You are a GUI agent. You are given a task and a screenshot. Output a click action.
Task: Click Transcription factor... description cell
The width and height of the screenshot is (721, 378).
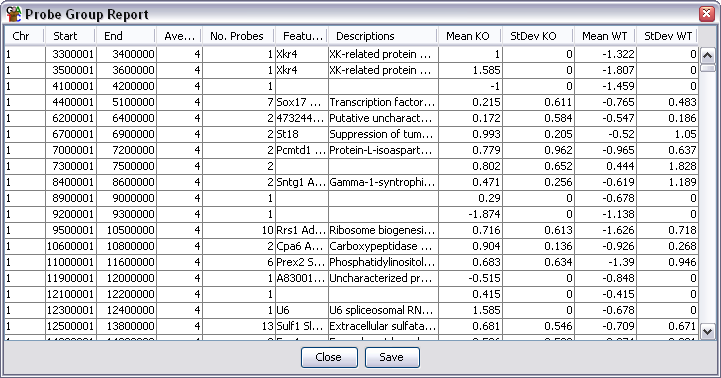(383, 103)
